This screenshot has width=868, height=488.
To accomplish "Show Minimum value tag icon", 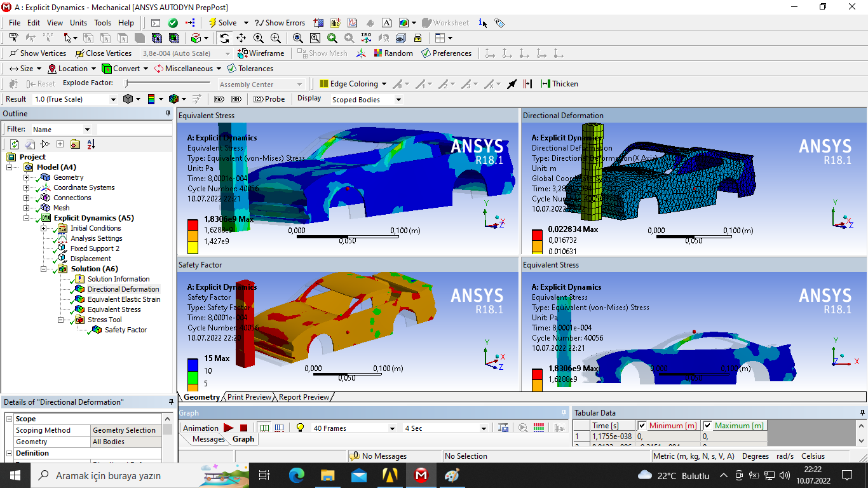I will (x=236, y=99).
